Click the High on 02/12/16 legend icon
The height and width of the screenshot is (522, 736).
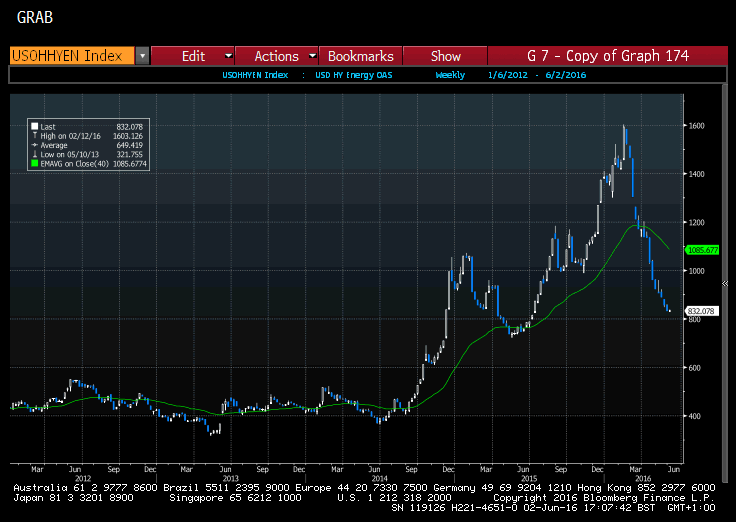coord(33,134)
